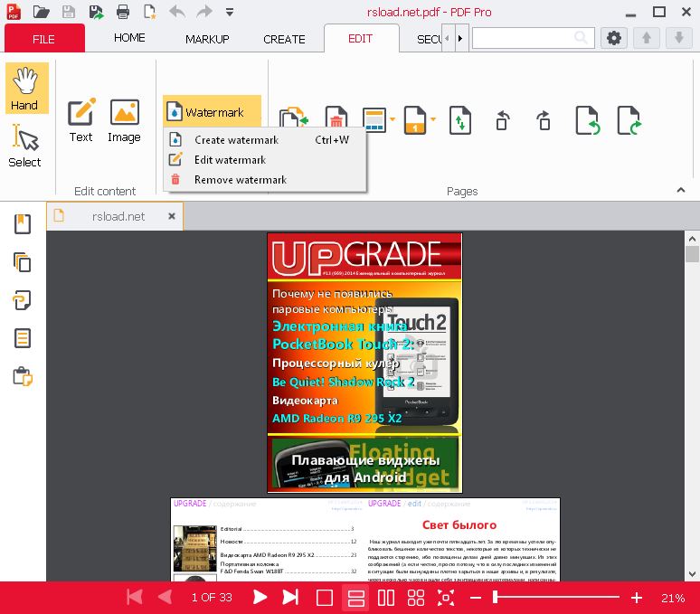Click the rotate page right icon
This screenshot has height=614, width=700.
544,120
